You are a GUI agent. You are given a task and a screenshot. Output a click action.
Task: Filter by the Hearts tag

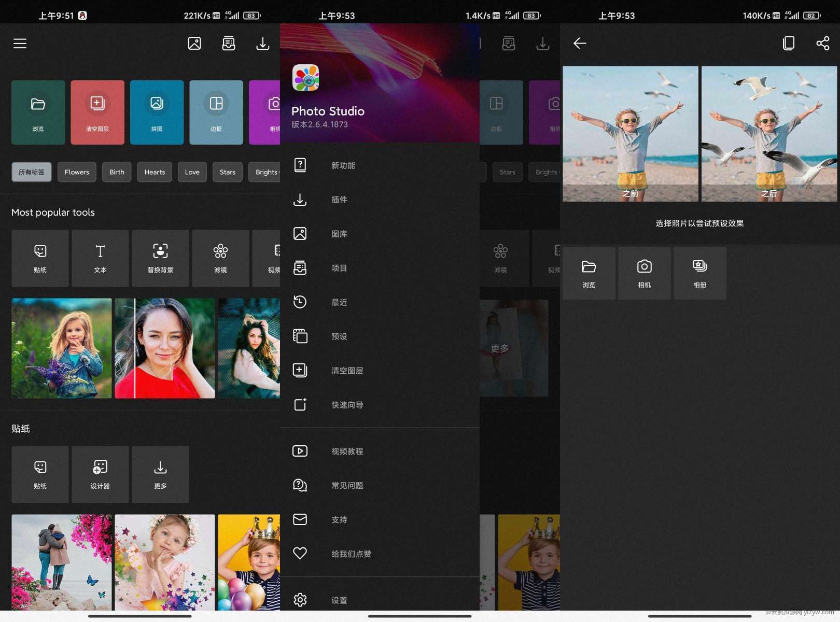(155, 172)
